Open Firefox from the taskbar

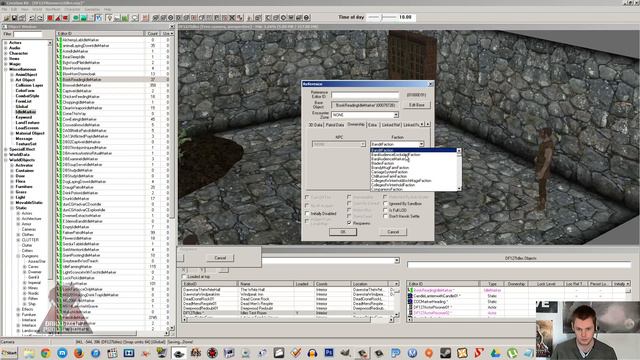click(78, 353)
